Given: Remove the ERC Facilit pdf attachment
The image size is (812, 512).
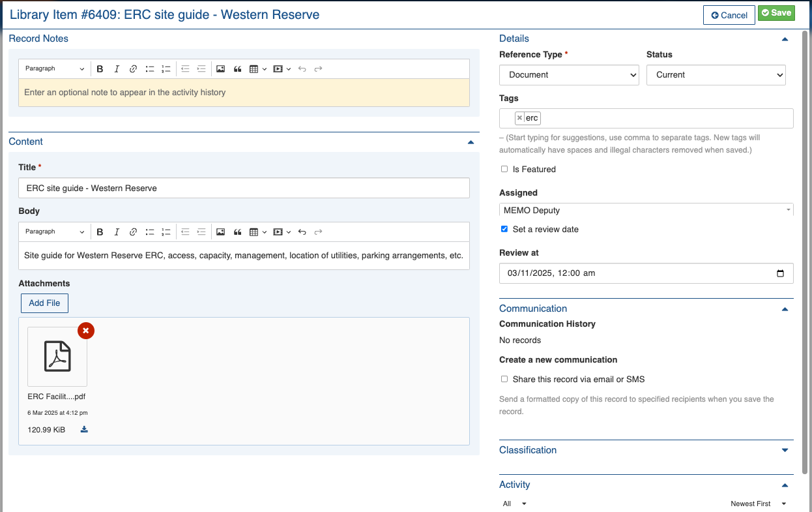Looking at the screenshot, I should point(85,331).
